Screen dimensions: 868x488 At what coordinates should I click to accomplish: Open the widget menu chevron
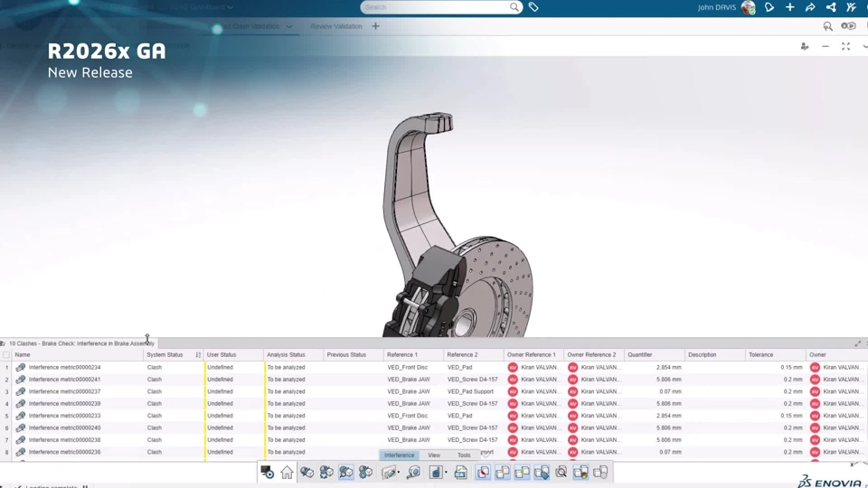click(x=864, y=46)
